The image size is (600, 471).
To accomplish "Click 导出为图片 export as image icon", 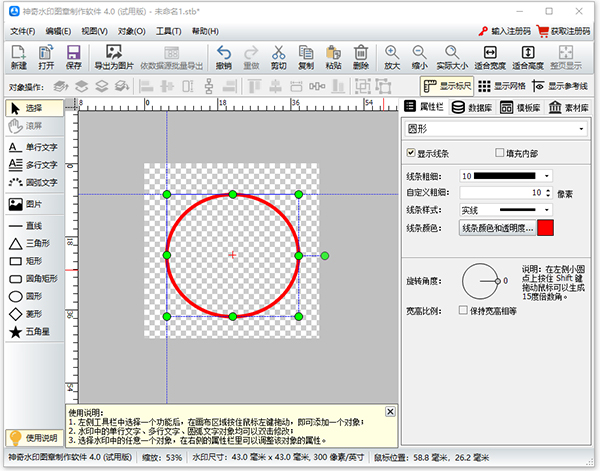I will (x=114, y=57).
